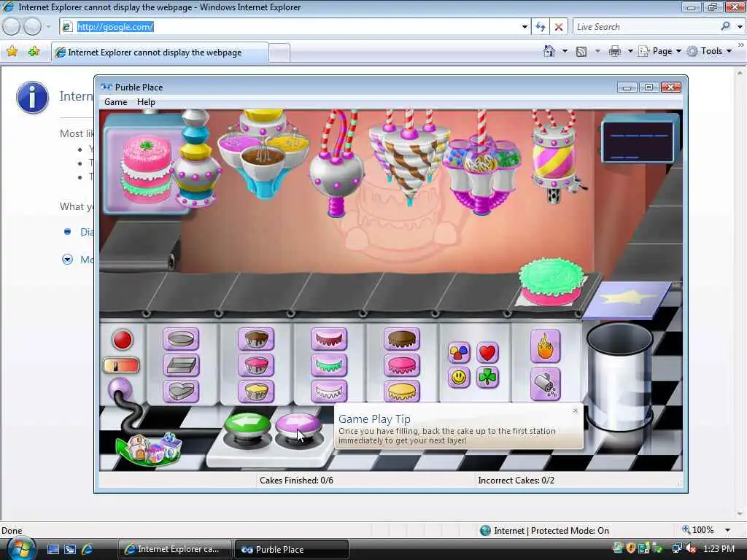The image size is (747, 560).
Task: Open the address bar dropdown arrow
Action: 525,27
